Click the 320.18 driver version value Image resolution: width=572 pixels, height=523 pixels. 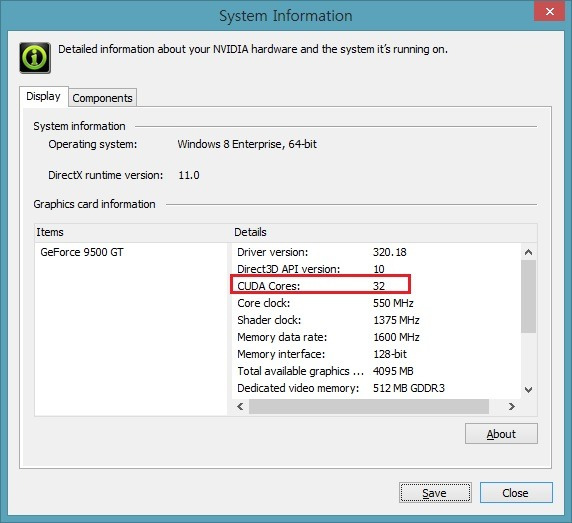pyautogui.click(x=390, y=252)
